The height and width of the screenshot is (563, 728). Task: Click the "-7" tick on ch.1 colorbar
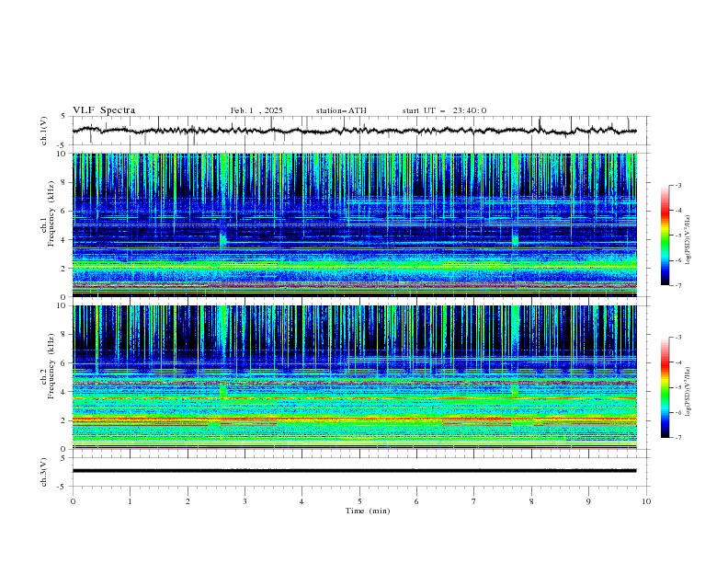tap(677, 285)
